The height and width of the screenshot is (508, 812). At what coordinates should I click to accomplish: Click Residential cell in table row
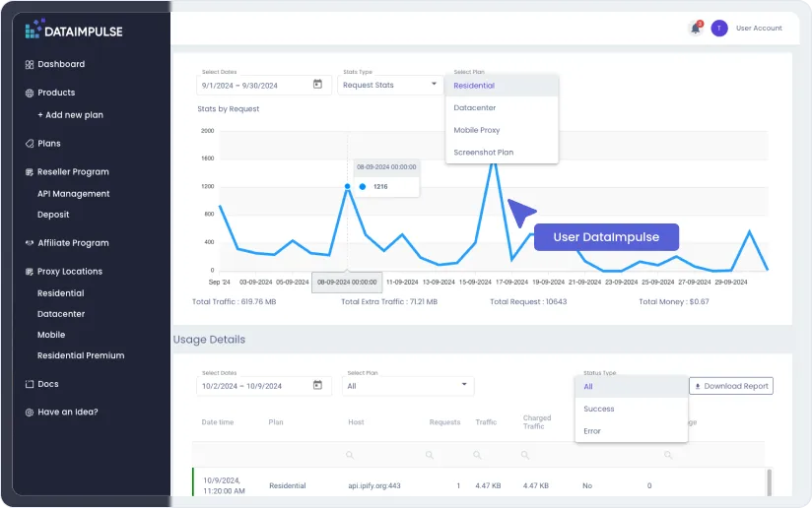tap(288, 485)
